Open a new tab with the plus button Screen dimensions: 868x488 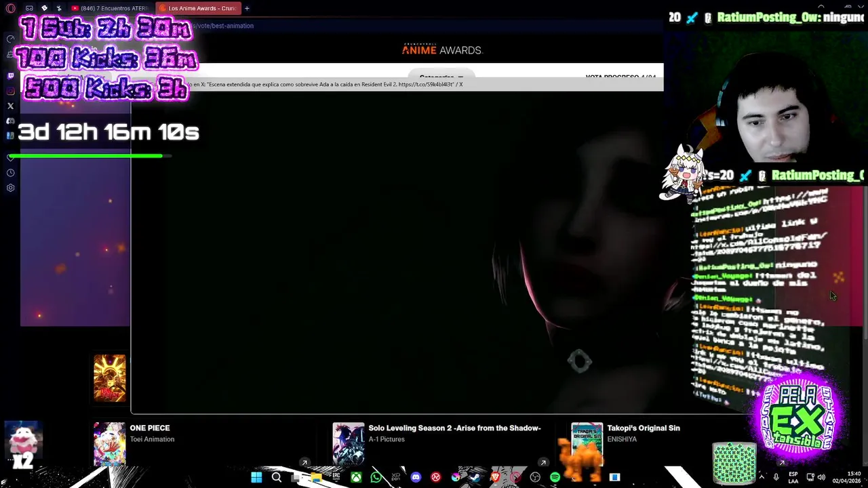pos(247,8)
